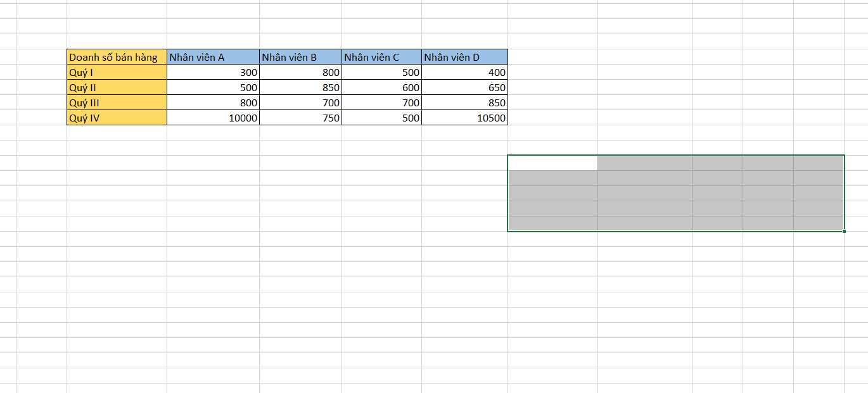Select cell with value 10000
Viewport: 868px width, 393px height.
(213, 118)
